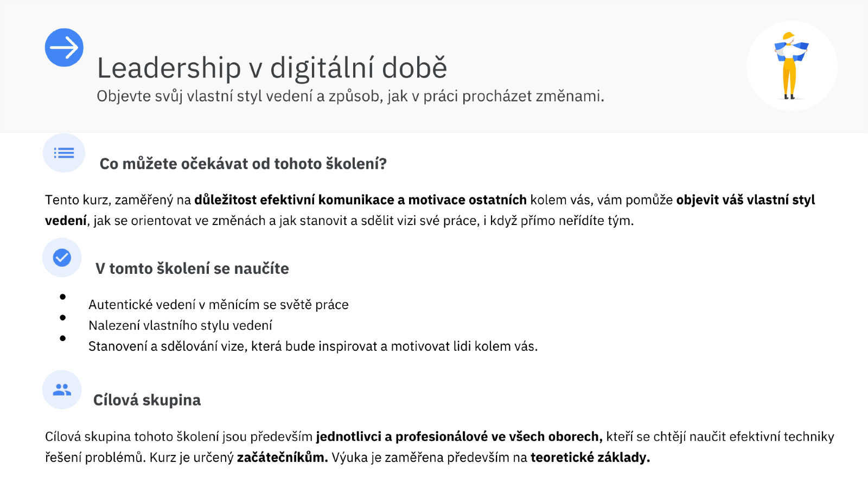Click the blue arrow circle icon
Image resolution: width=868 pixels, height=488 pixels.
pyautogui.click(x=64, y=48)
